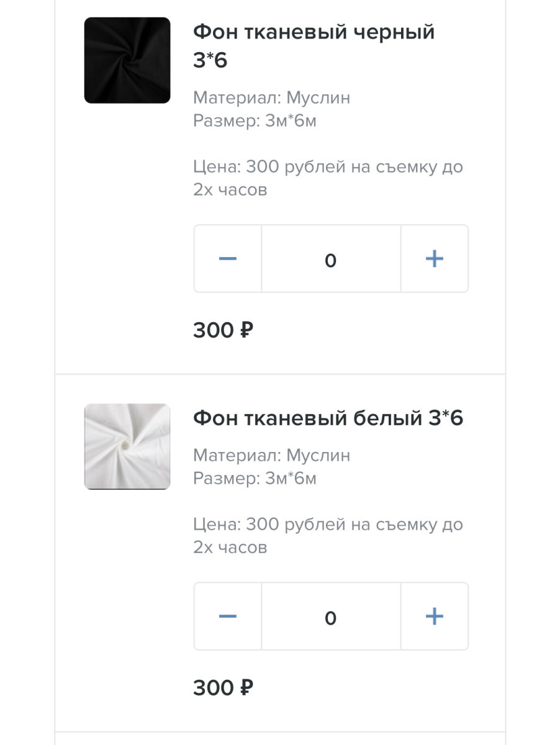Click the ruble sign in white backdrop price
This screenshot has height=745, width=560.
point(246,688)
